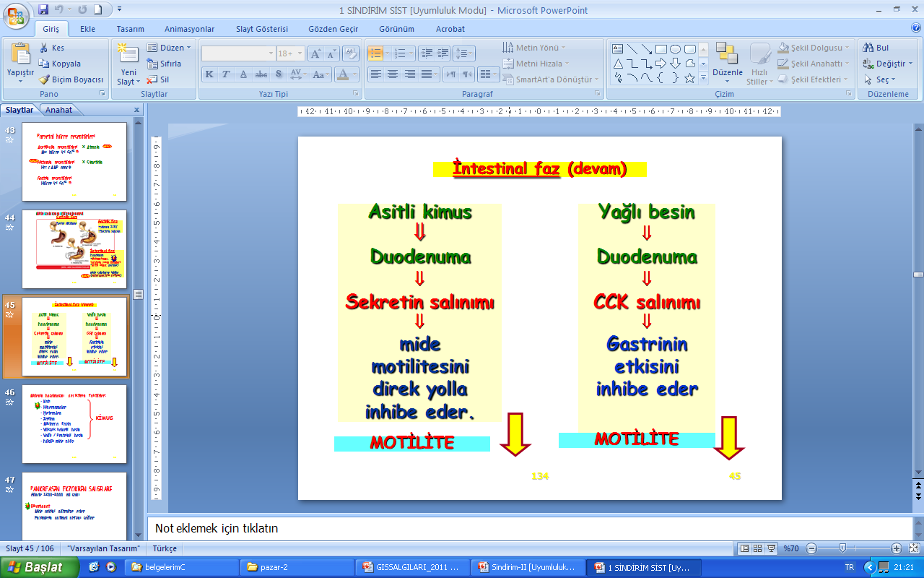The width and height of the screenshot is (924, 578).
Task: Toggle the bulleted list button
Action: [375, 53]
